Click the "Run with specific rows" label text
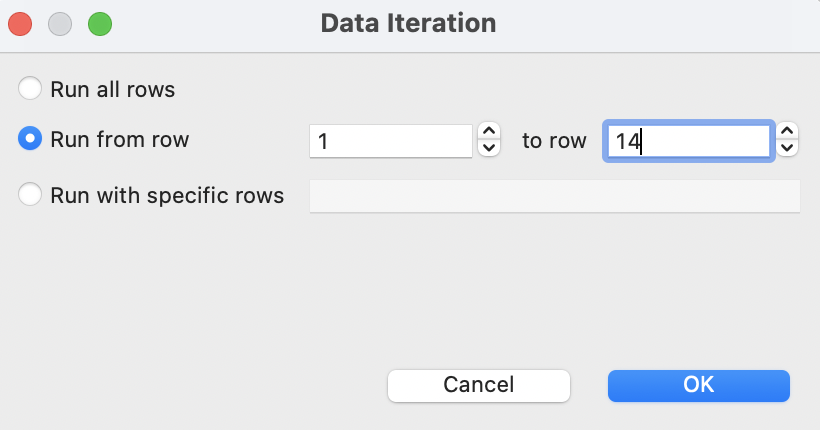Viewport: 820px width, 430px height. (x=167, y=195)
